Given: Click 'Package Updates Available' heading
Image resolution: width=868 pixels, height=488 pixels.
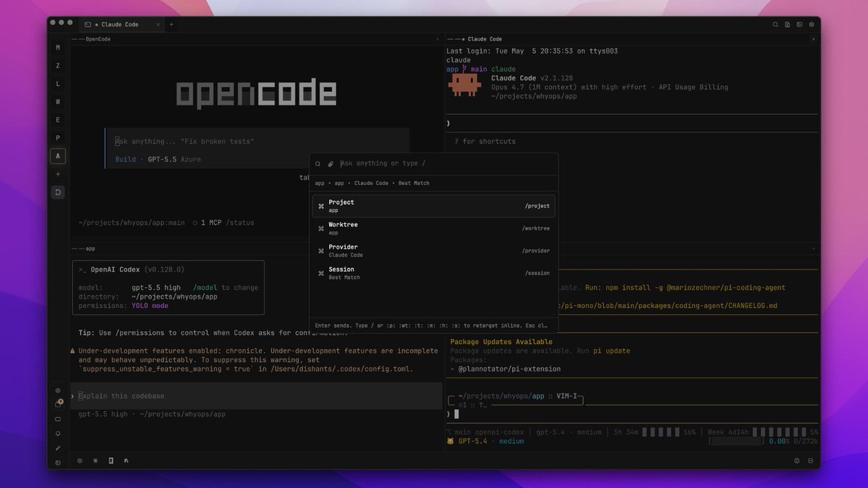Looking at the screenshot, I should click(x=501, y=342).
